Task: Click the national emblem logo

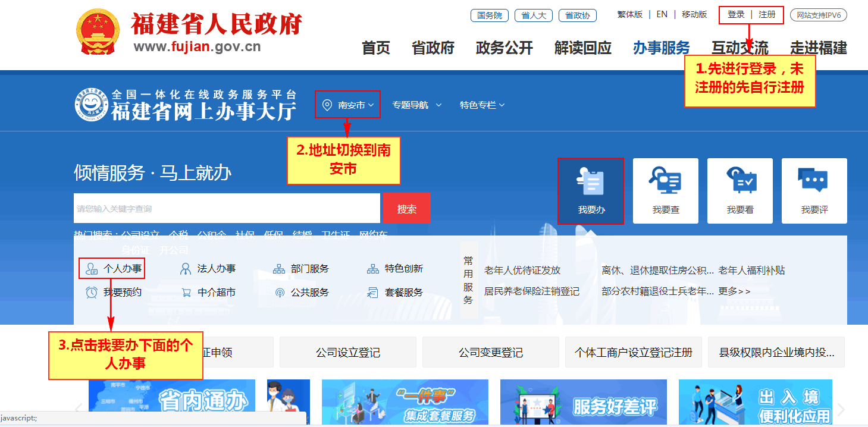Action: tap(98, 31)
